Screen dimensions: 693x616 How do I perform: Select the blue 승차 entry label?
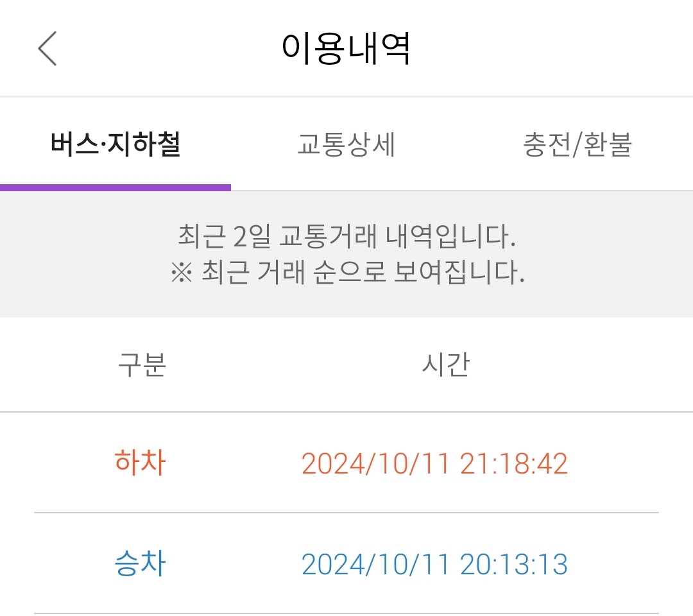coord(140,564)
